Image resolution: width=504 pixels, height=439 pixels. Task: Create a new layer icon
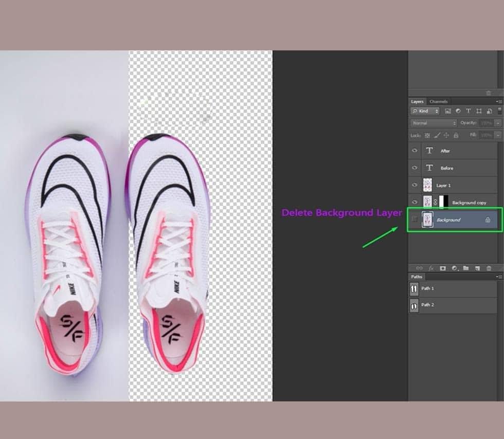(477, 268)
